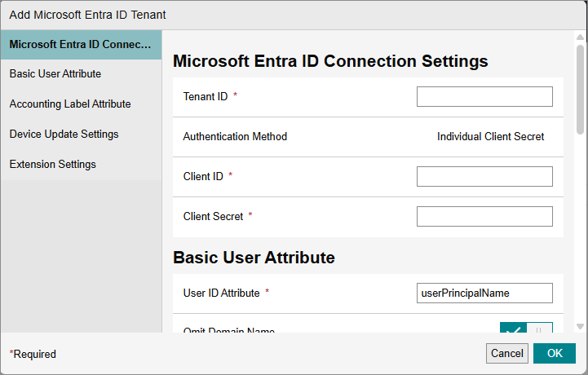Image resolution: width=588 pixels, height=375 pixels.
Task: Click the Authentication Method label
Action: [235, 136]
